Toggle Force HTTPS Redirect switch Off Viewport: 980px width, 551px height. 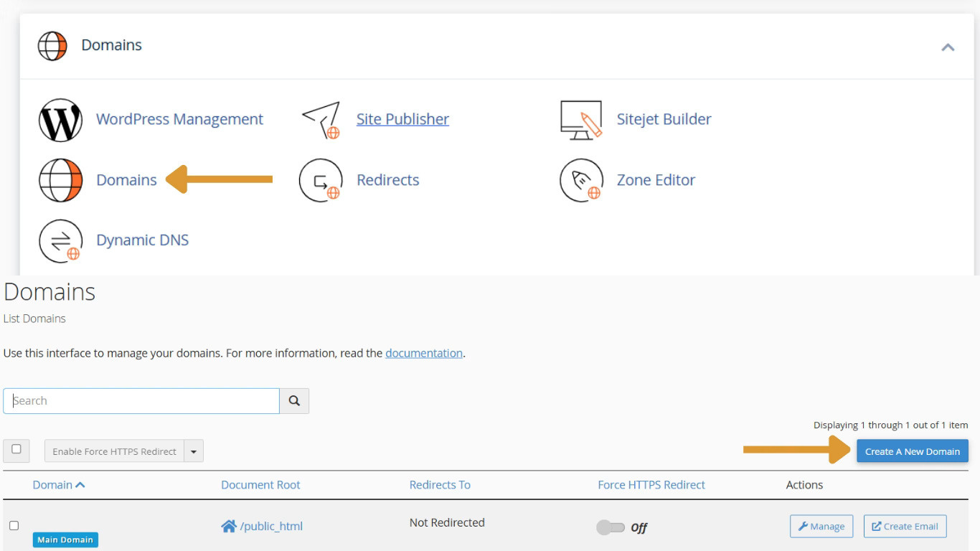(x=611, y=528)
